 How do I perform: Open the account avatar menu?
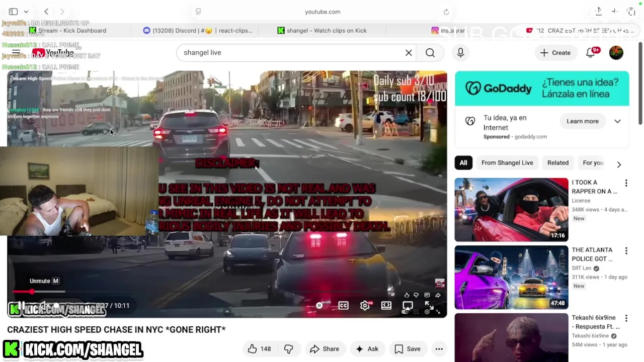coord(616,52)
